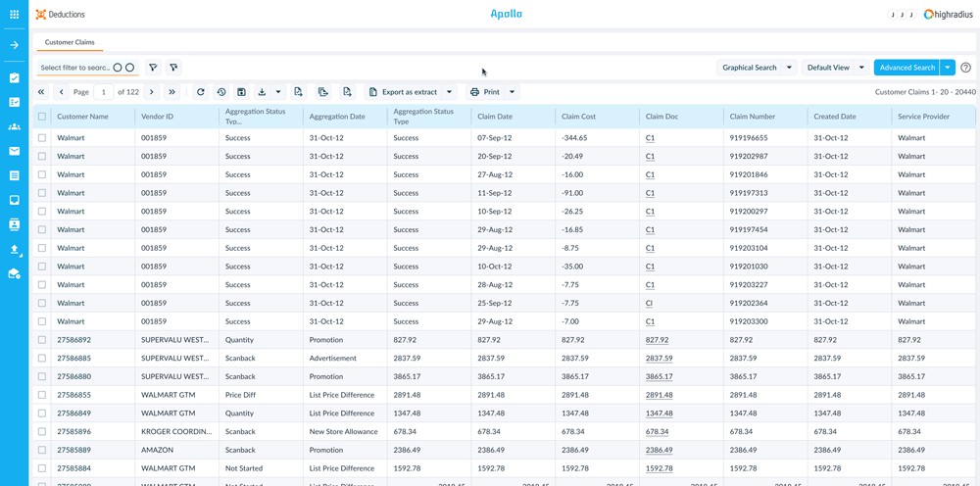Click the Print button
980x486 pixels.
485,92
